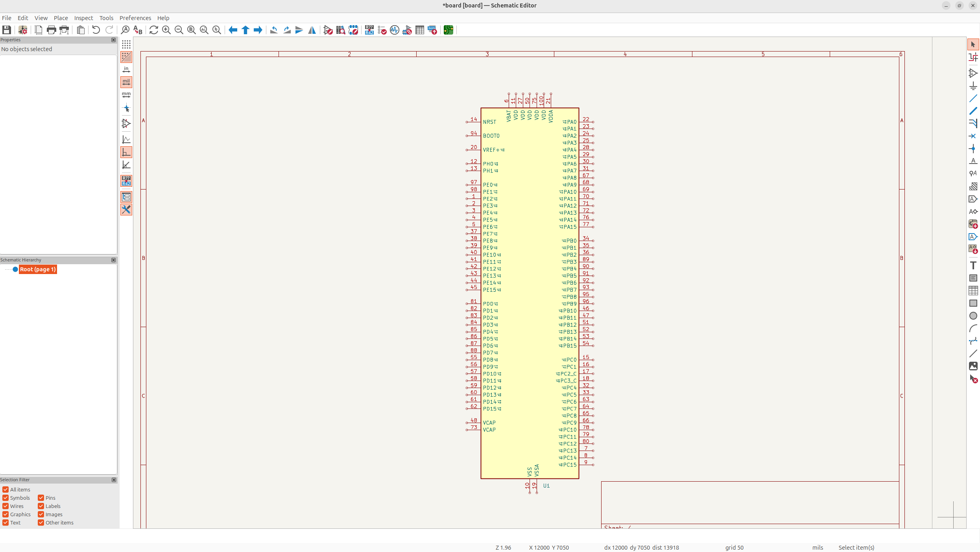Image resolution: width=980 pixels, height=552 pixels.
Task: Click the Zoom In toolbar icon
Action: (166, 30)
